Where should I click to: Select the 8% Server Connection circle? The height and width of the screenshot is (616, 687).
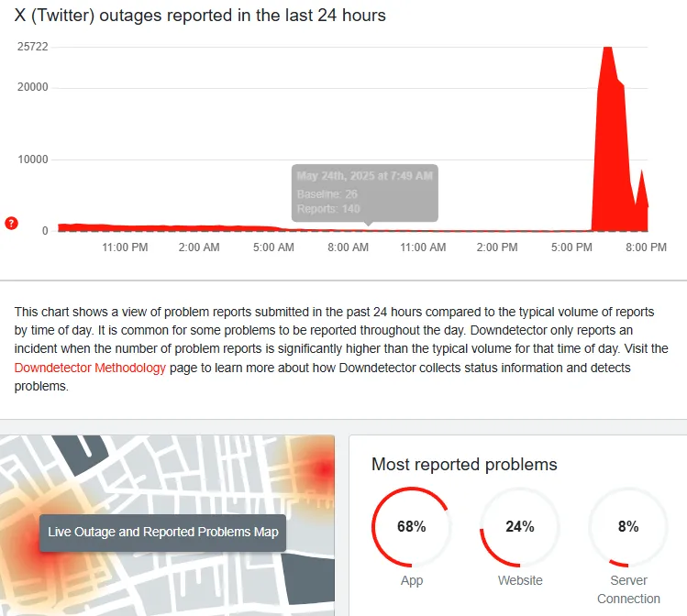[x=628, y=526]
